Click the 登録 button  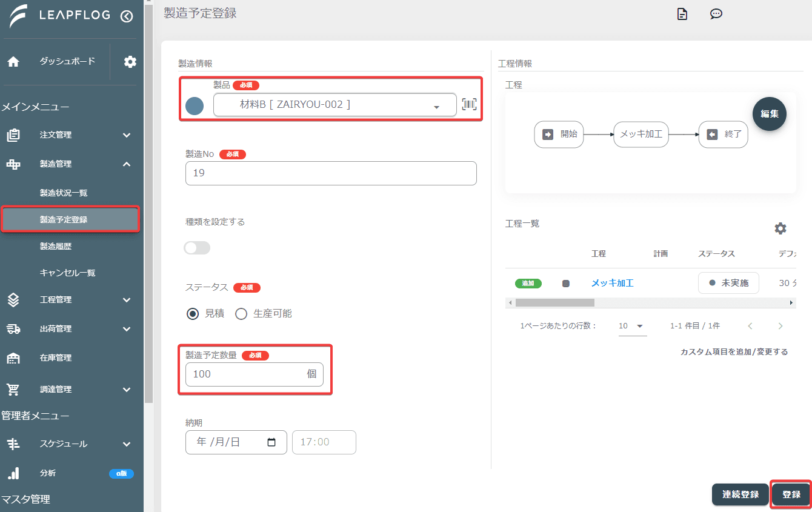(x=791, y=494)
